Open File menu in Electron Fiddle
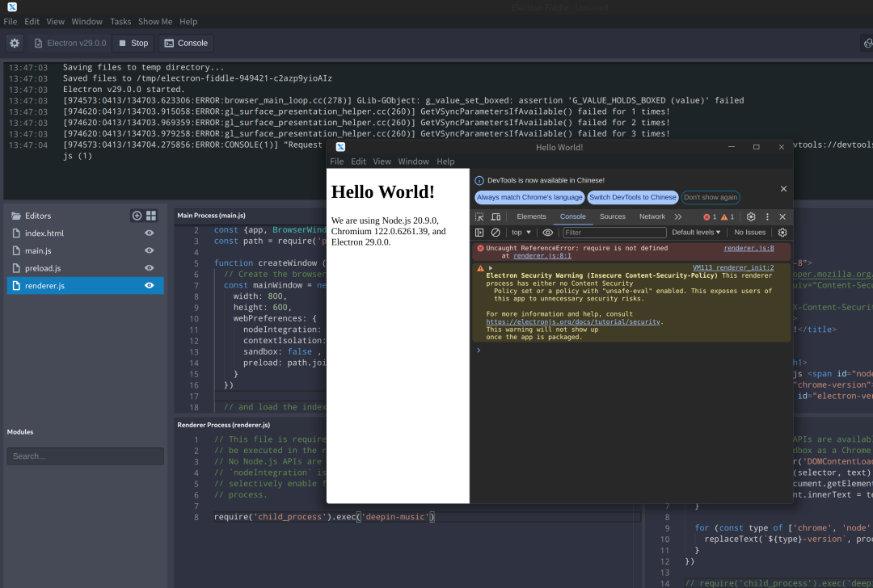 (10, 21)
